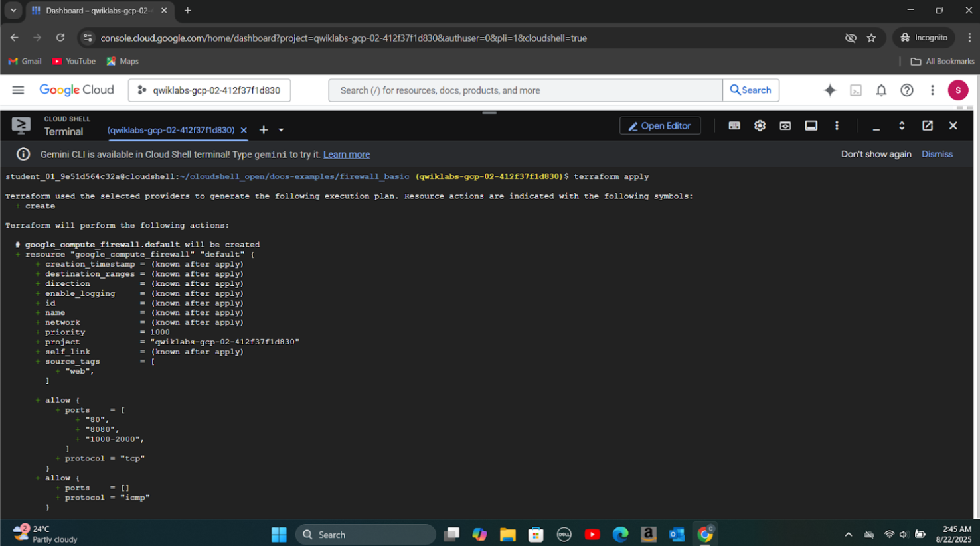
Task: Click the Web Preview icon
Action: pyautogui.click(x=785, y=126)
